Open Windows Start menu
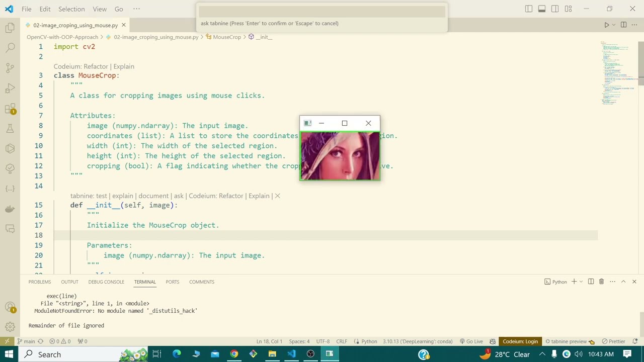 (9, 354)
